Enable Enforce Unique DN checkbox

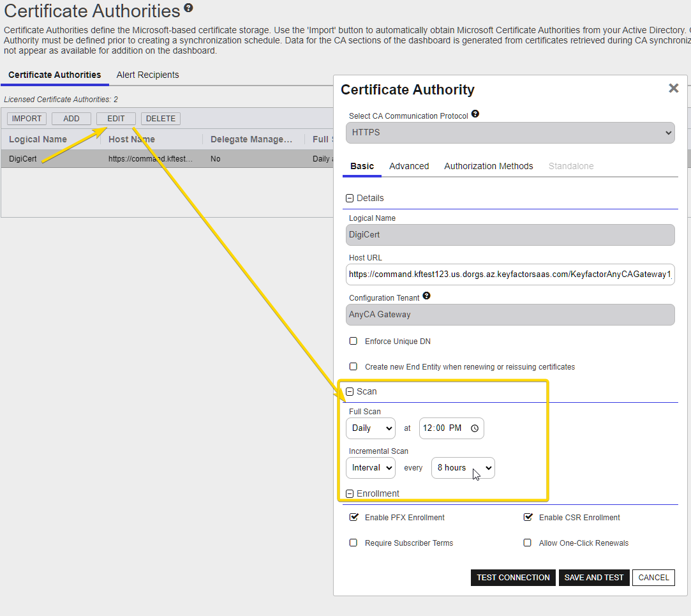click(353, 341)
